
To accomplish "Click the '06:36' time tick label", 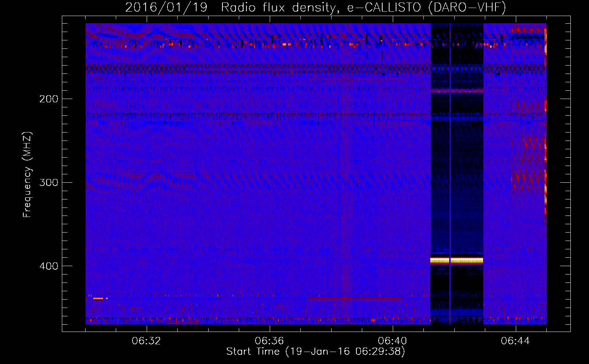I will click(270, 341).
